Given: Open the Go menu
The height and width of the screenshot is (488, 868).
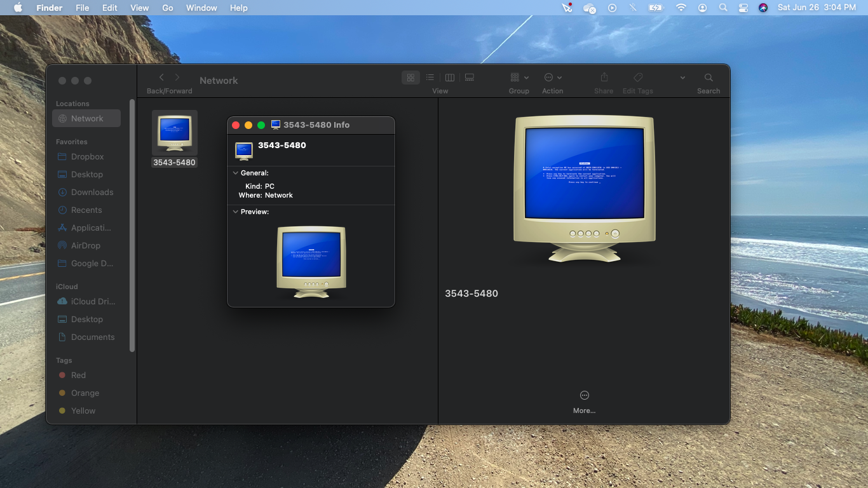Looking at the screenshot, I should pos(168,8).
